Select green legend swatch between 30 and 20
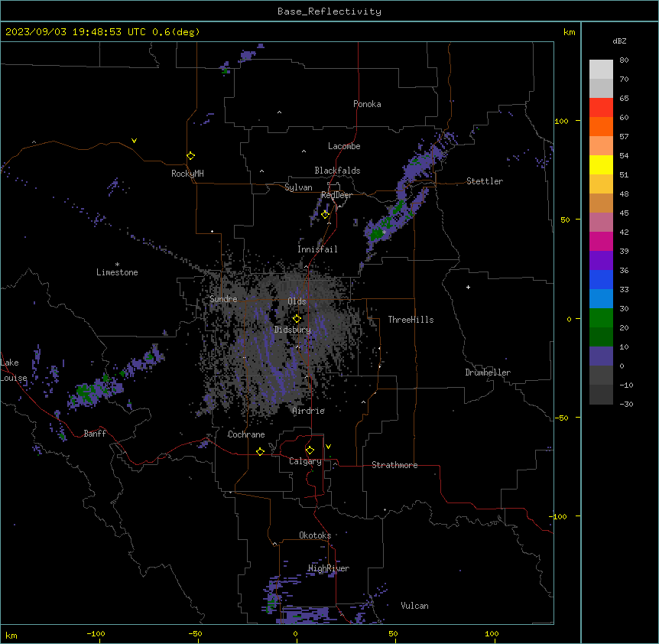Image resolution: width=659 pixels, height=644 pixels. 601,318
